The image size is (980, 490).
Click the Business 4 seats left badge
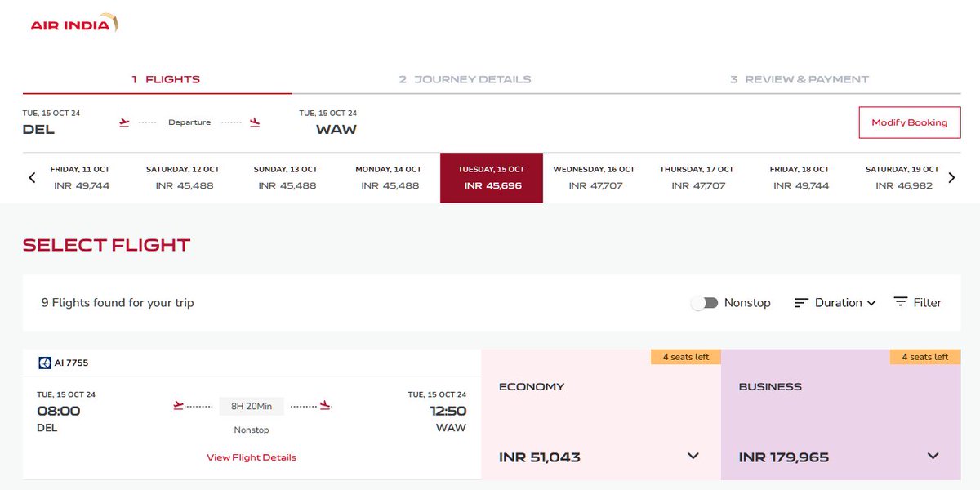pos(925,357)
